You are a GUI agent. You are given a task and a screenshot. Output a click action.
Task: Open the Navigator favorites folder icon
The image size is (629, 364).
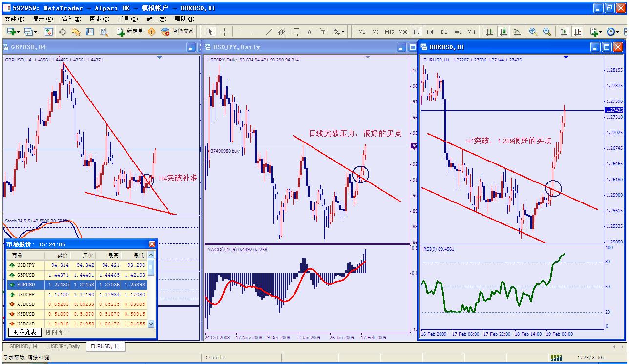pos(76,32)
